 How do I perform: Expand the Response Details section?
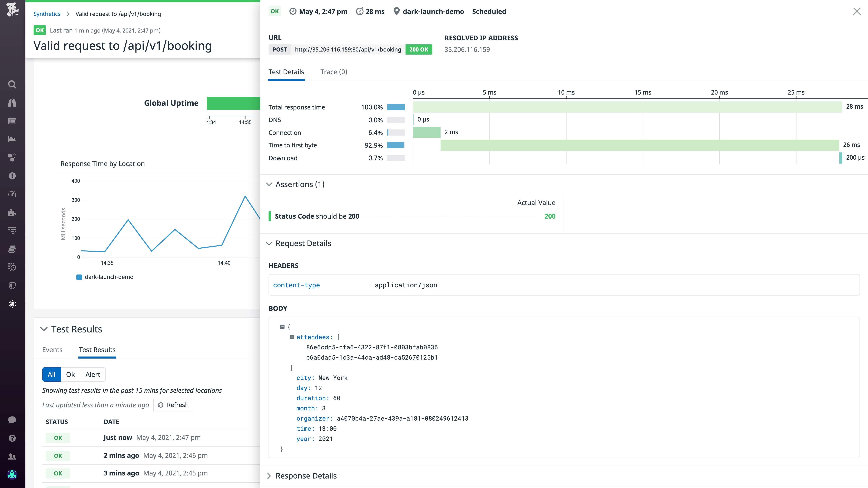[269, 475]
